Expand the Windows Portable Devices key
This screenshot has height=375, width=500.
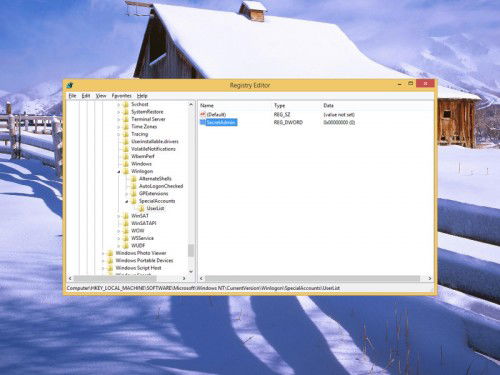[103, 261]
